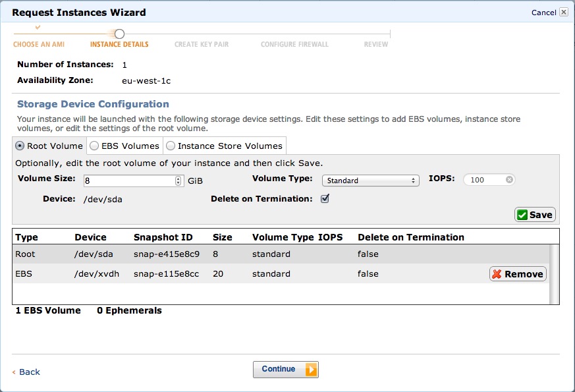Clear the IOPS field with its x icon
Viewport: 575px width, 392px height.
pos(509,180)
